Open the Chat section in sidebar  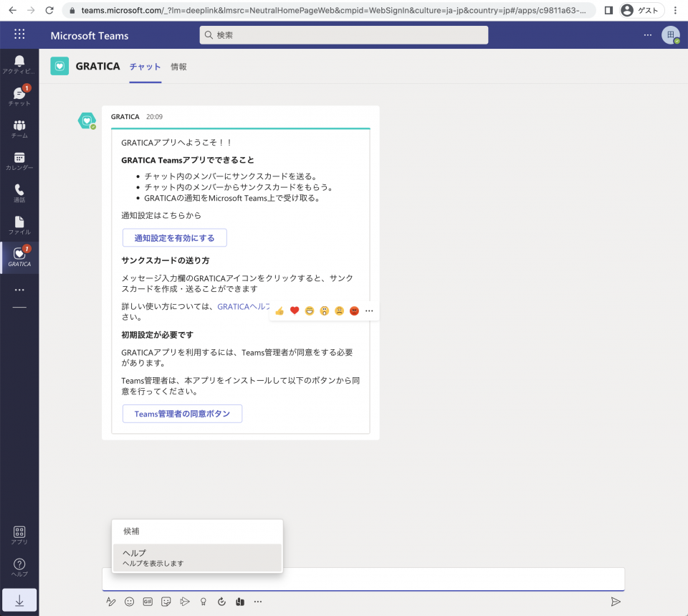(x=19, y=96)
